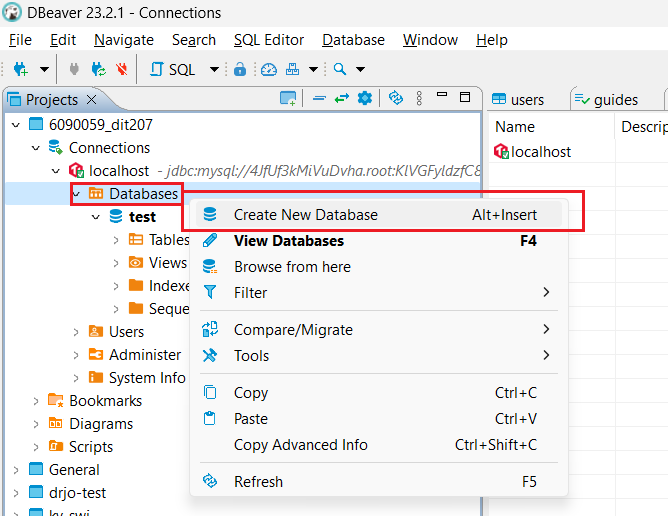Select the localhost connection in tree
The width and height of the screenshot is (668, 516).
(119, 171)
